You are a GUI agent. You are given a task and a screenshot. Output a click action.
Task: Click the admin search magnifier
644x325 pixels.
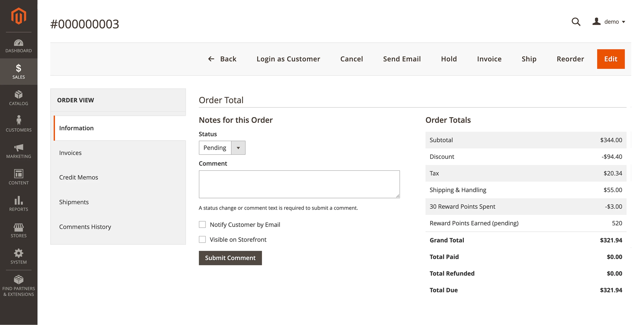click(576, 22)
